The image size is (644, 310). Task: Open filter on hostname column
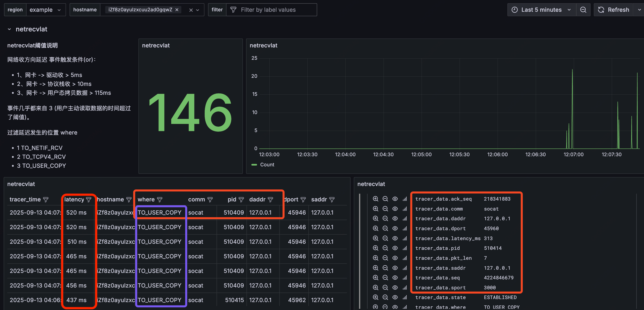point(129,200)
